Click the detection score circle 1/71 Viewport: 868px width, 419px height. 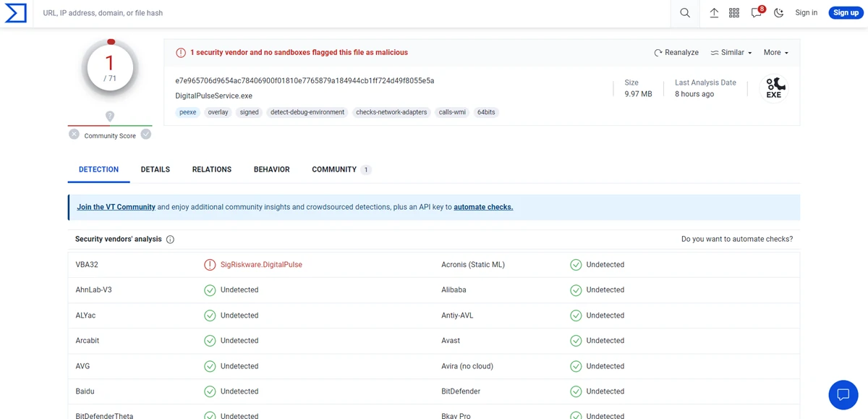coord(110,67)
